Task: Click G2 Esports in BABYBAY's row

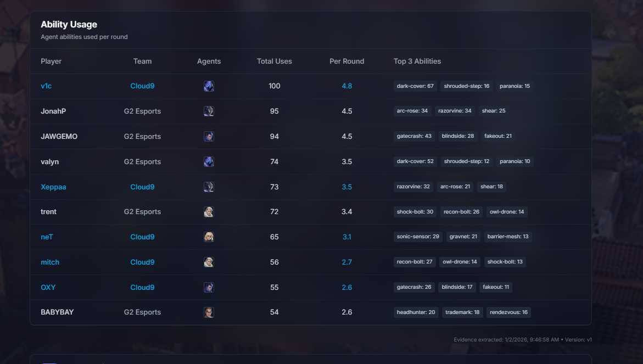Action: coord(142,312)
